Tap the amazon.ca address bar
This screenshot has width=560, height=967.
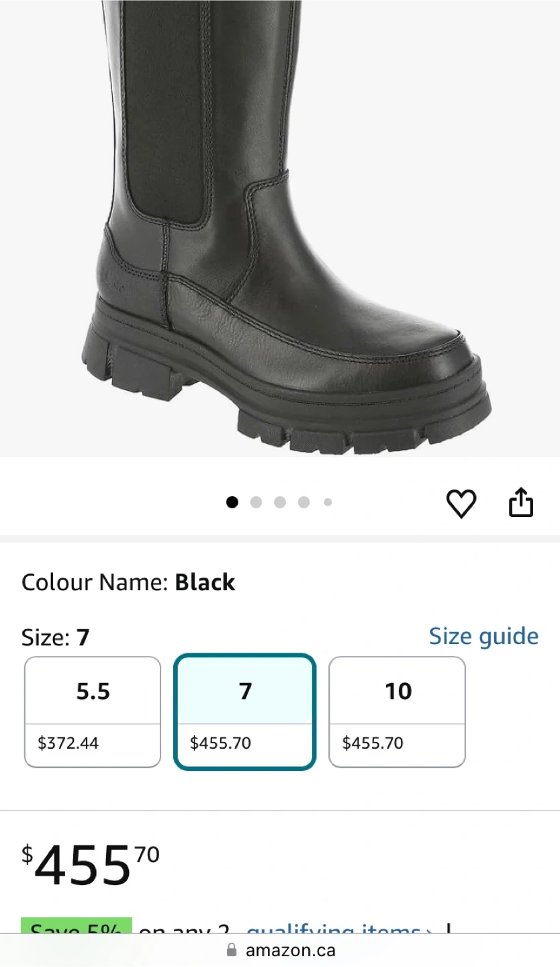(290, 950)
